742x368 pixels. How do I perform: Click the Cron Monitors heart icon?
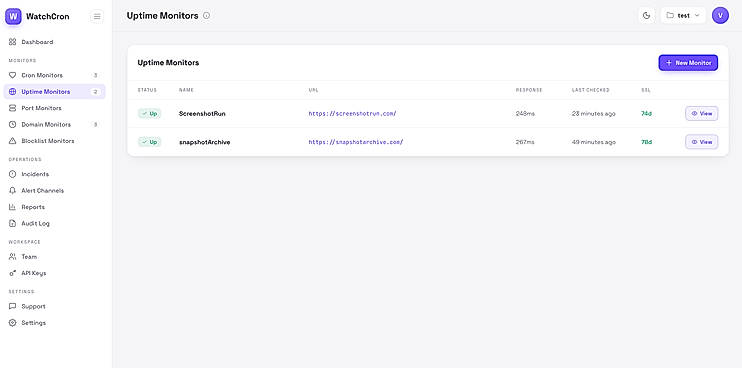13,75
